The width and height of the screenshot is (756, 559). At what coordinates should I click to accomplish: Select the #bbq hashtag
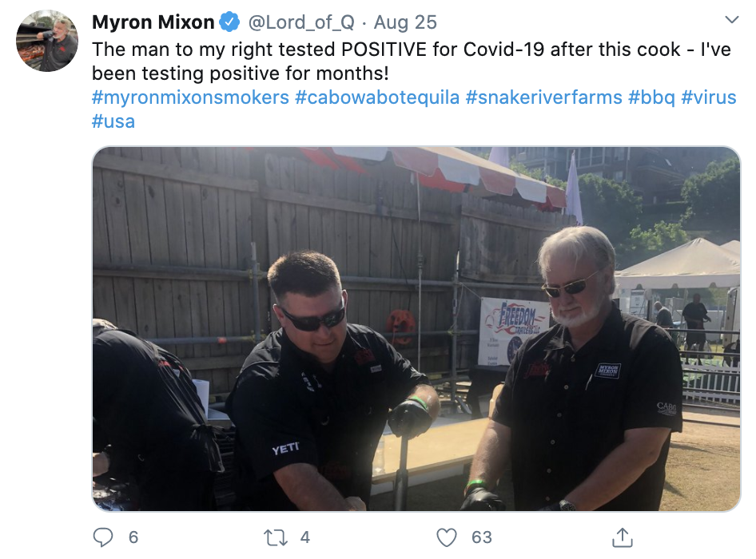[x=651, y=97]
